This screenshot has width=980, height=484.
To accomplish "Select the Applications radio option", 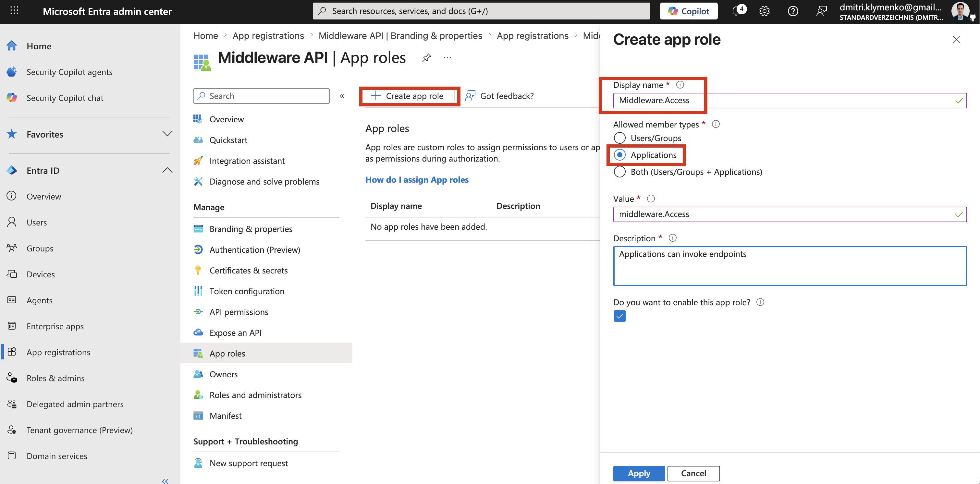I will (x=619, y=155).
